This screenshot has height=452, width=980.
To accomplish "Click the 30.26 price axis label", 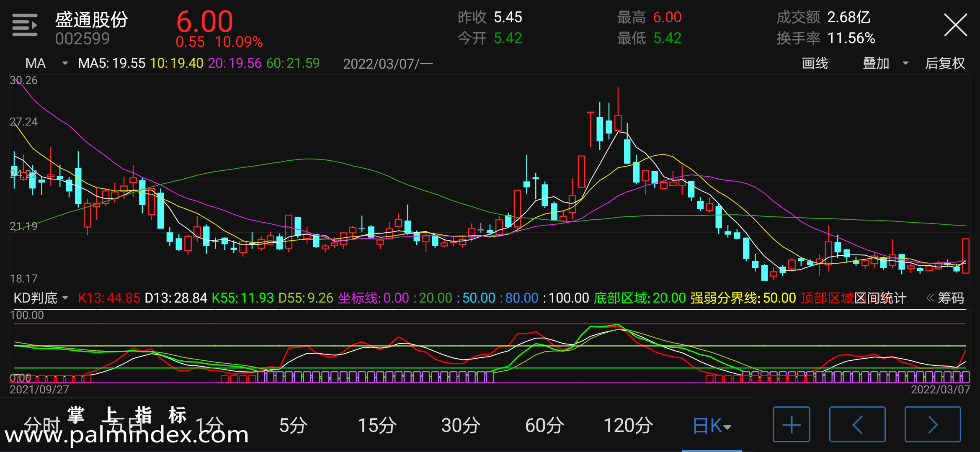I will 23,80.
